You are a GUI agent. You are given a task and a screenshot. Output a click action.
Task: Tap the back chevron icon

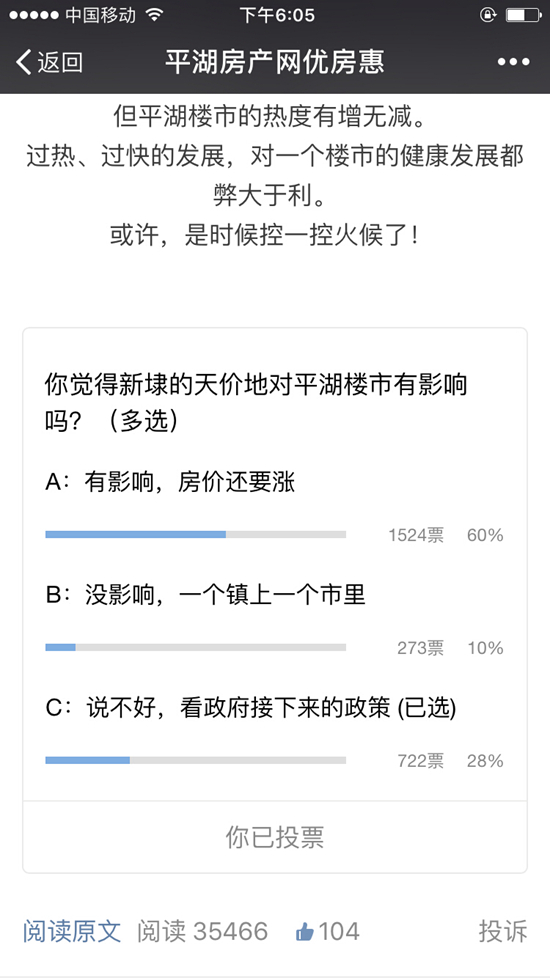(24, 62)
